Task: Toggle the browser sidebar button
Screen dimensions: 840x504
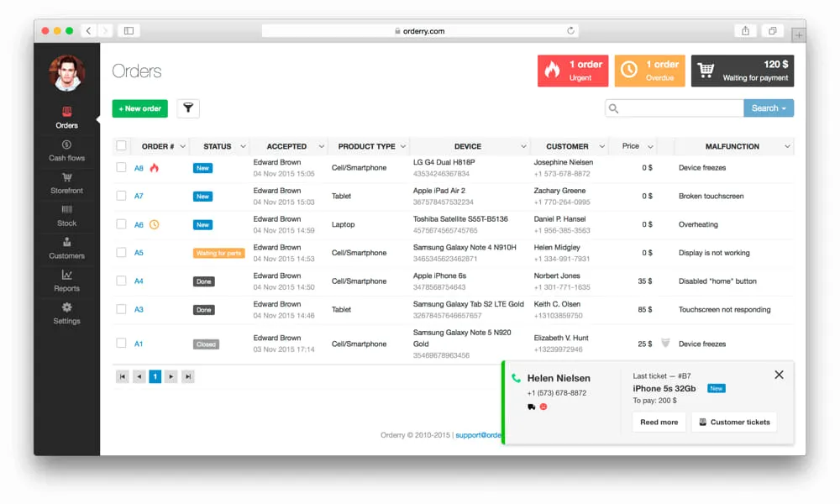Action: [x=129, y=30]
